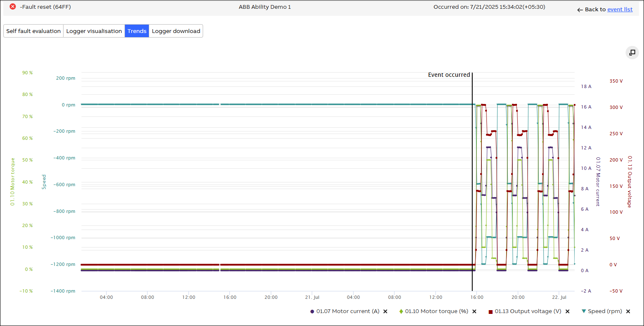Remove Motor torque series with X

pos(474,311)
